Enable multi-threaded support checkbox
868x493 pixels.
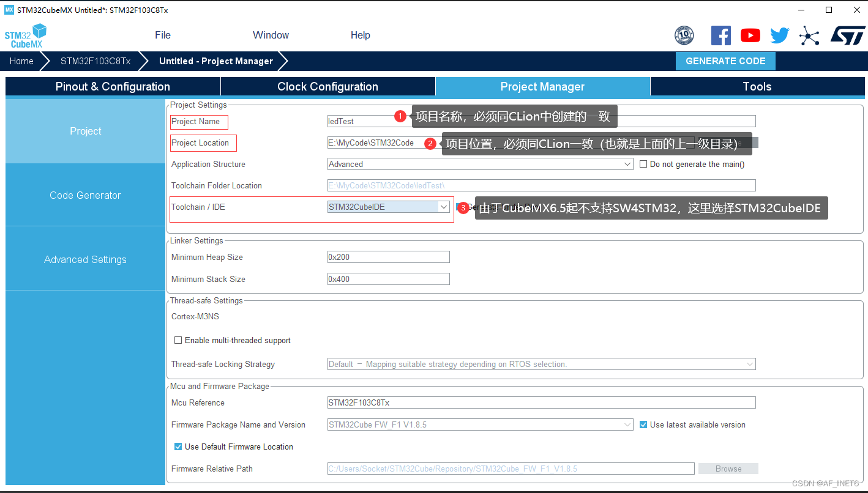pyautogui.click(x=178, y=340)
